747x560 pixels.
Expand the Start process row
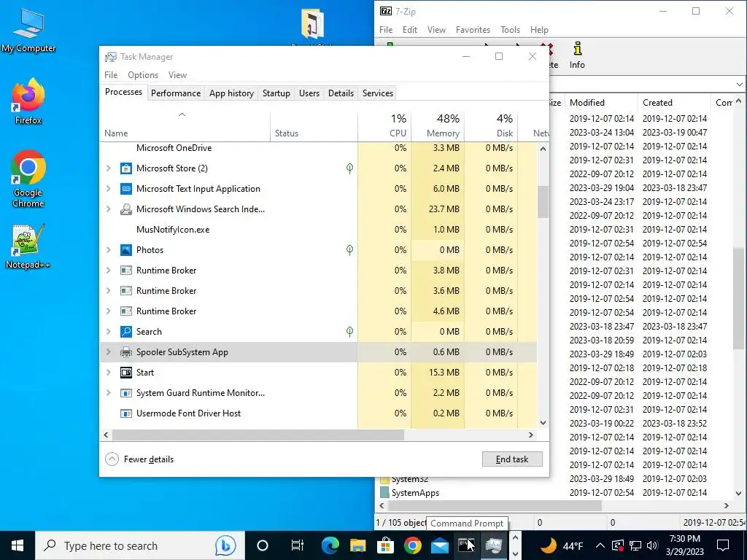click(109, 373)
